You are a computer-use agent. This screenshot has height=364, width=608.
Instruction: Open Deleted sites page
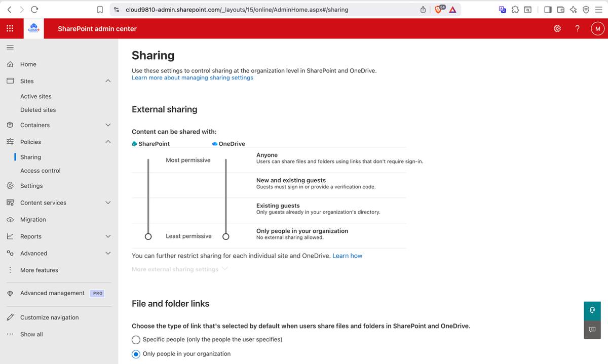pos(38,110)
